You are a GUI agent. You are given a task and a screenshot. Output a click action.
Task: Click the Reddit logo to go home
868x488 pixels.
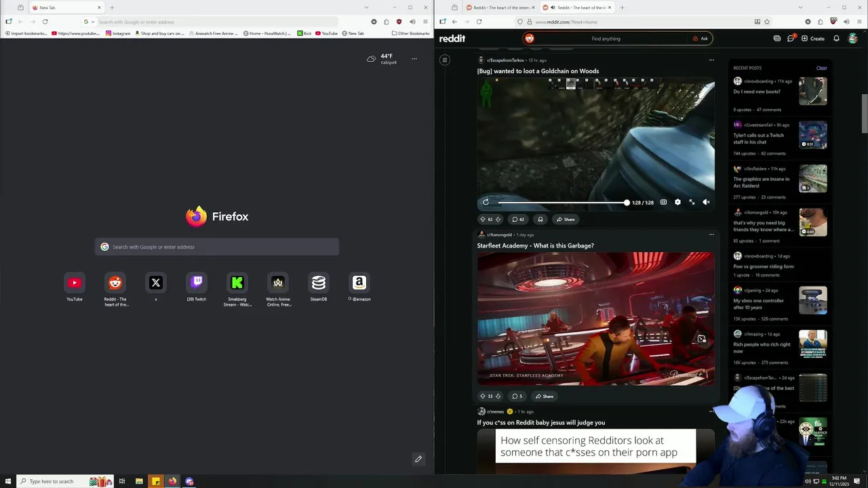point(452,39)
